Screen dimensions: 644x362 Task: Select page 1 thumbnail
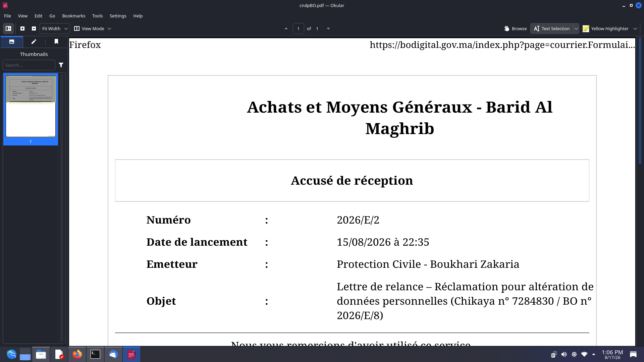click(x=31, y=109)
